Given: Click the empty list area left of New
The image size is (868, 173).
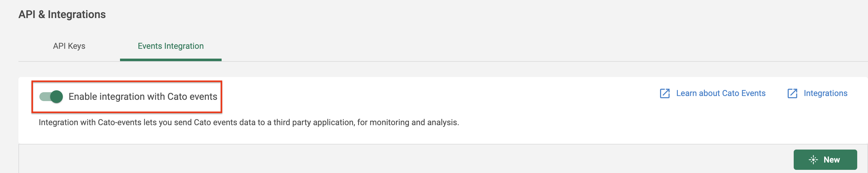Looking at the screenshot, I should pyautogui.click(x=404, y=160).
